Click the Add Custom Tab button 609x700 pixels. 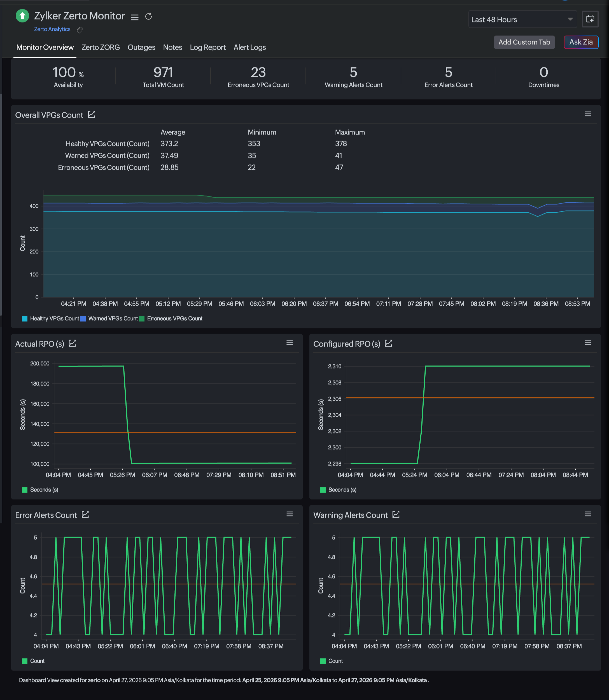(x=524, y=42)
